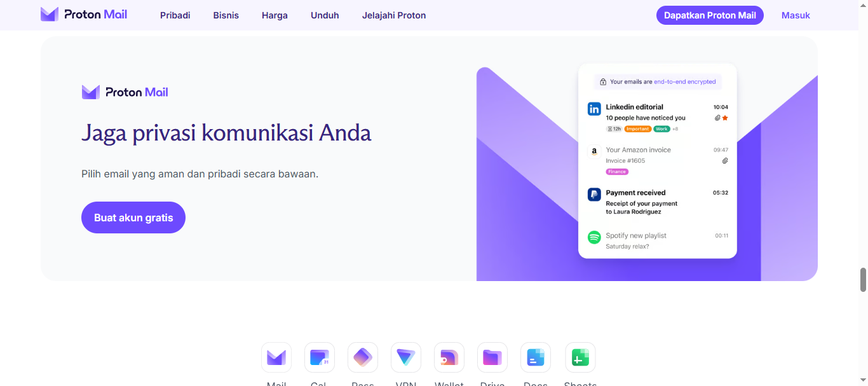Image resolution: width=868 pixels, height=386 pixels.
Task: Click '10 people have noticed you' text
Action: click(x=646, y=118)
